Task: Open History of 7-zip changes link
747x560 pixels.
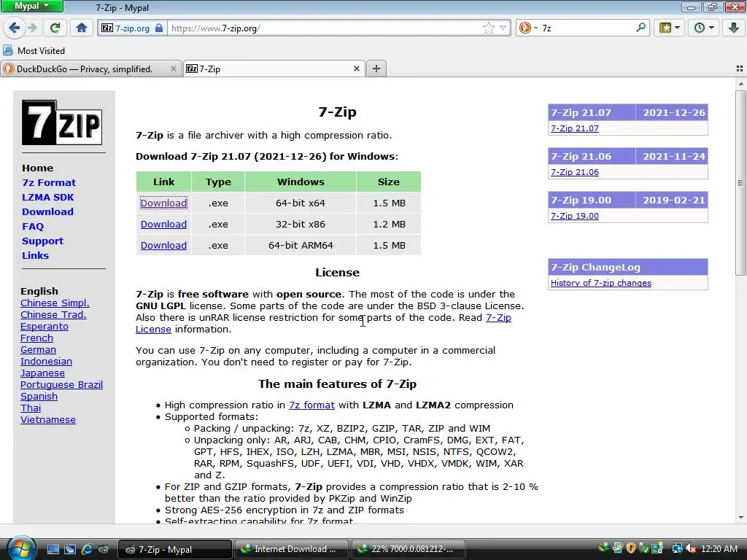Action: 601,283
